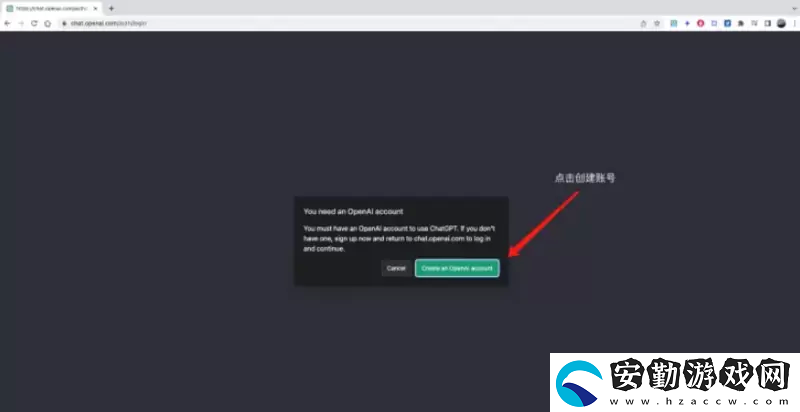The height and width of the screenshot is (412, 800).
Task: Open the purple diamond extension icon
Action: point(687,23)
